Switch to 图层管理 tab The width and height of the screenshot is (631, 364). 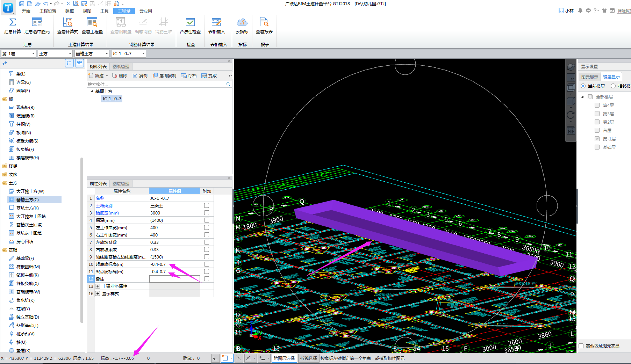tap(121, 183)
